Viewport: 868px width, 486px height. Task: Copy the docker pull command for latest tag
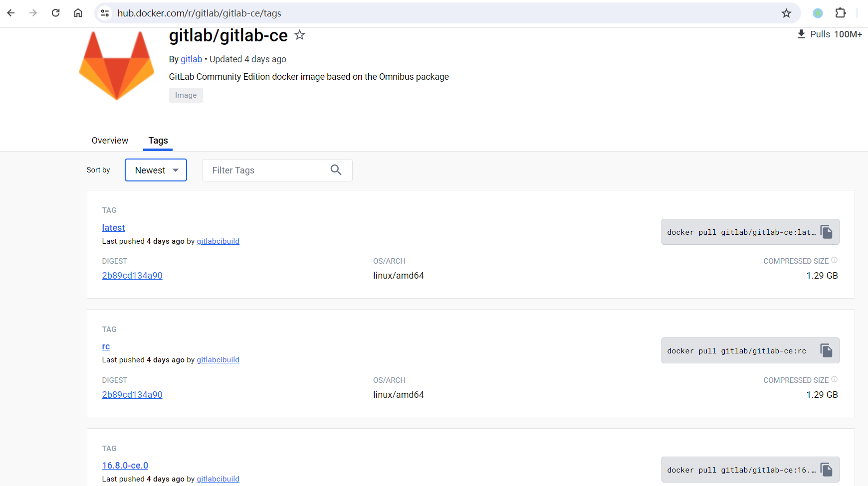tap(826, 231)
